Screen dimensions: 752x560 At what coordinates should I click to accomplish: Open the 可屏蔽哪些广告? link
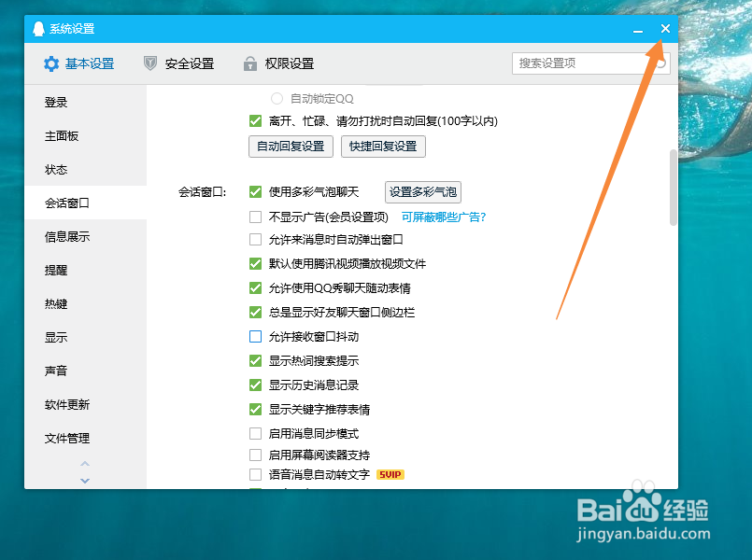coord(444,217)
